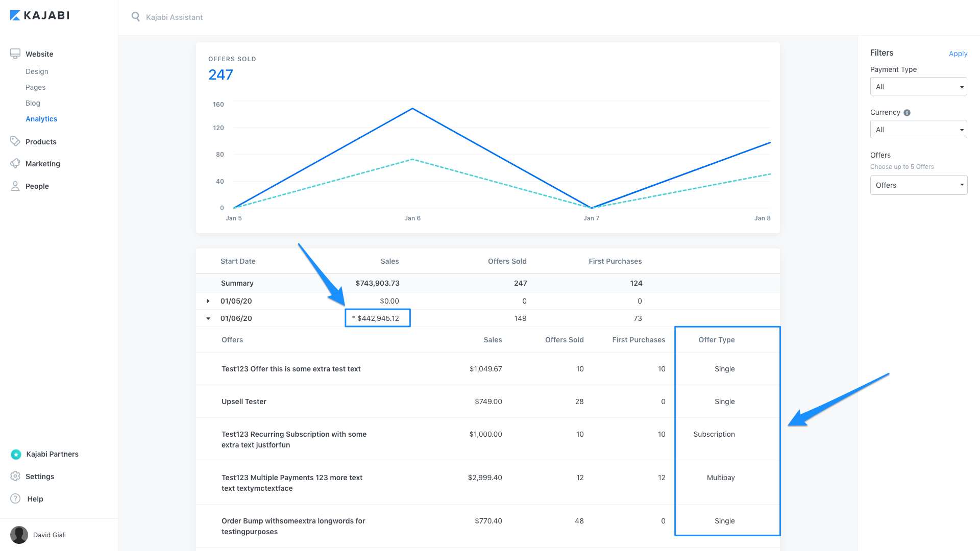Click the Help question mark icon
Screen dimensions: 980x551
click(x=16, y=498)
